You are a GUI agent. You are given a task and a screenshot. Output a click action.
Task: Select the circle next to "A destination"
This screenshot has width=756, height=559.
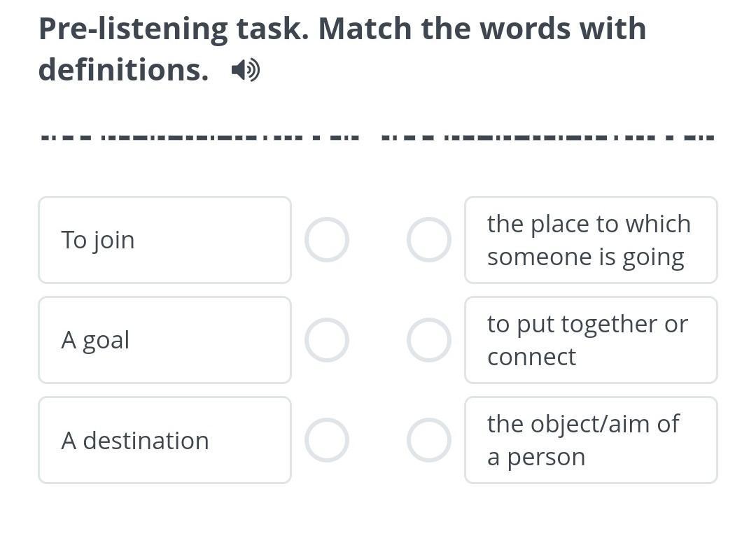tap(327, 440)
